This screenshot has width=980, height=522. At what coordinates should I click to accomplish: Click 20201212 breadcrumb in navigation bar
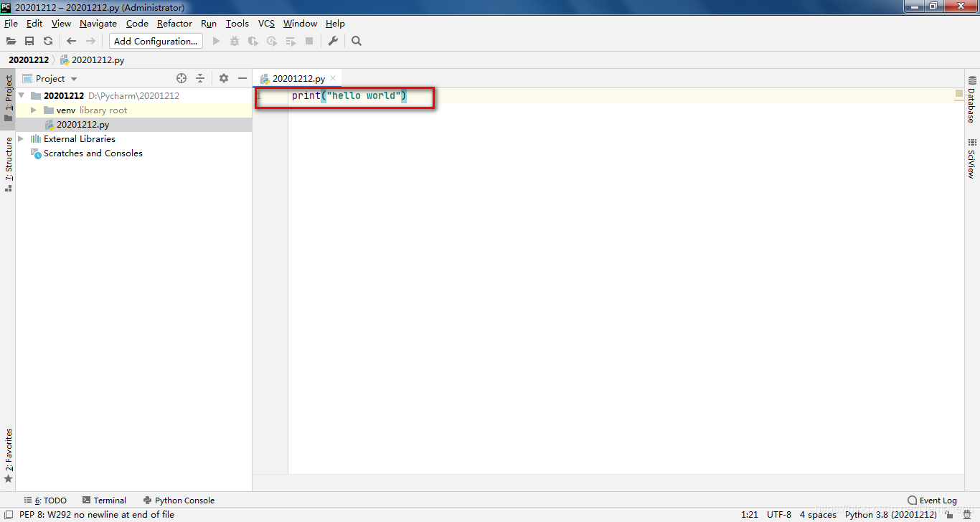[29, 60]
